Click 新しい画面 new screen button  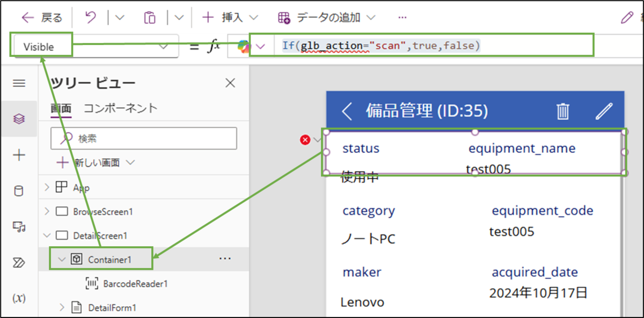tap(88, 162)
